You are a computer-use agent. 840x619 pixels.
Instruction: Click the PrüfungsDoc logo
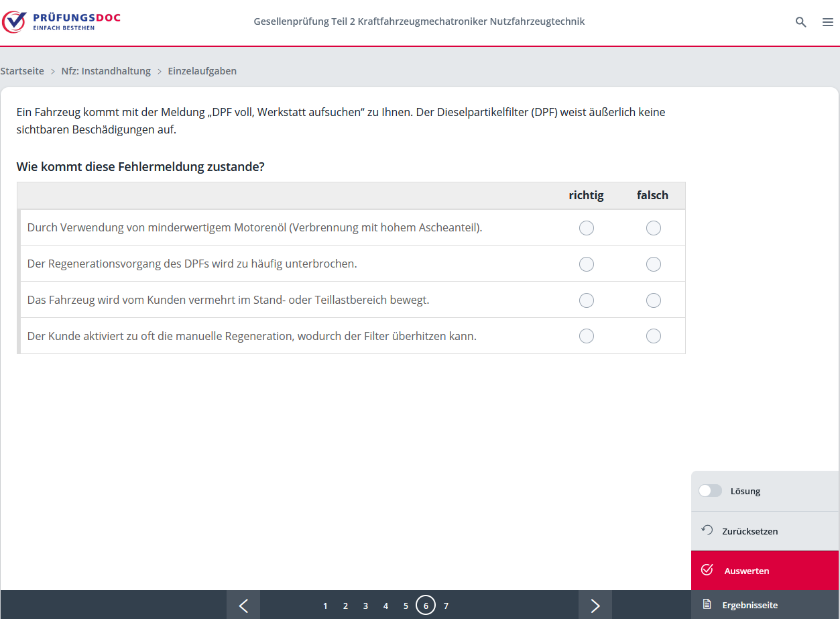(62, 21)
